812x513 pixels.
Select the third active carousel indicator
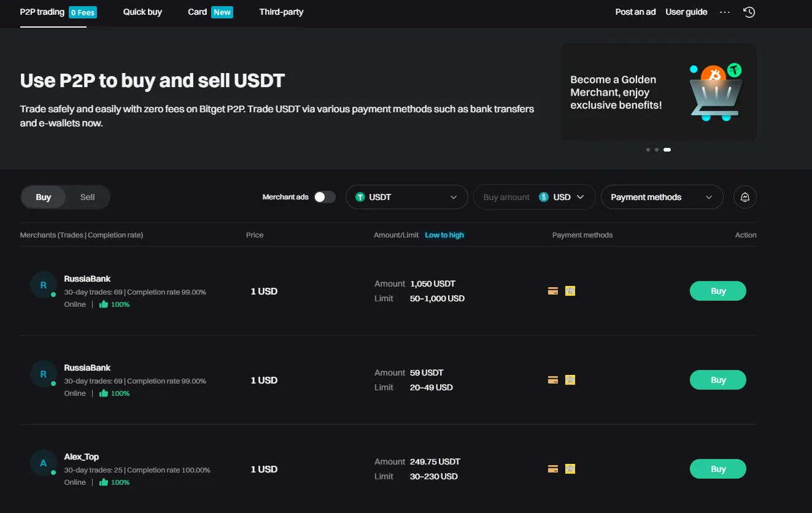click(x=667, y=150)
